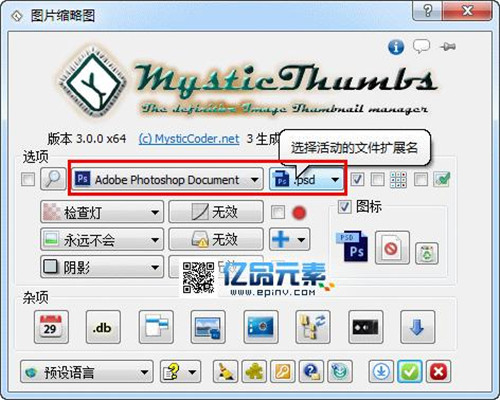
Task: Click the blue question mark help icon
Action: (312, 371)
